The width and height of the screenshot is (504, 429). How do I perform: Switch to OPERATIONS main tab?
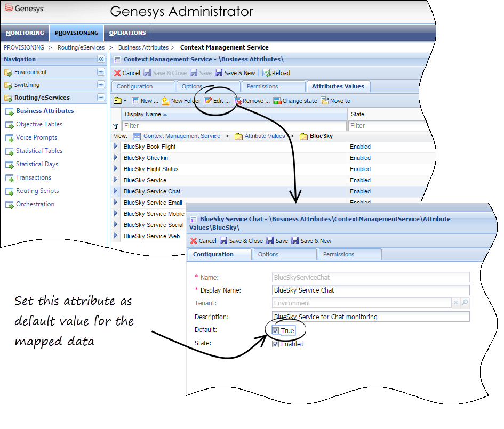click(127, 33)
